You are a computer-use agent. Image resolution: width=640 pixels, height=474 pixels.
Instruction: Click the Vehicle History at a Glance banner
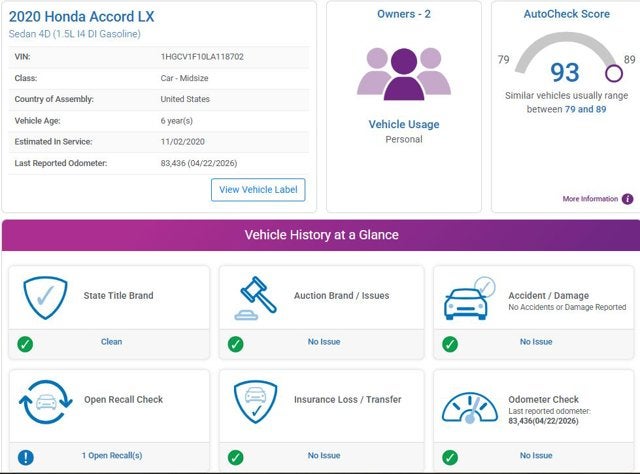point(321,235)
